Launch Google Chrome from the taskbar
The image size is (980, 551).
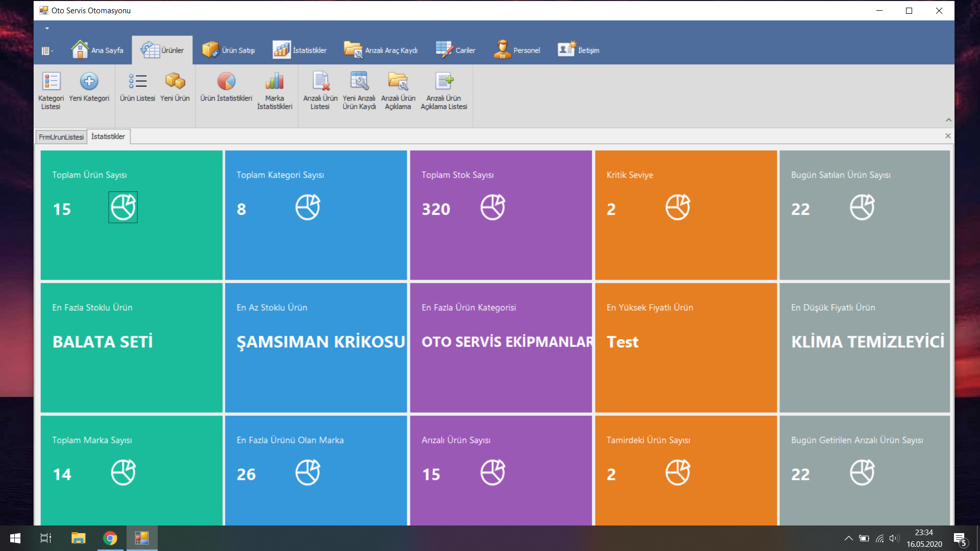tap(110, 538)
